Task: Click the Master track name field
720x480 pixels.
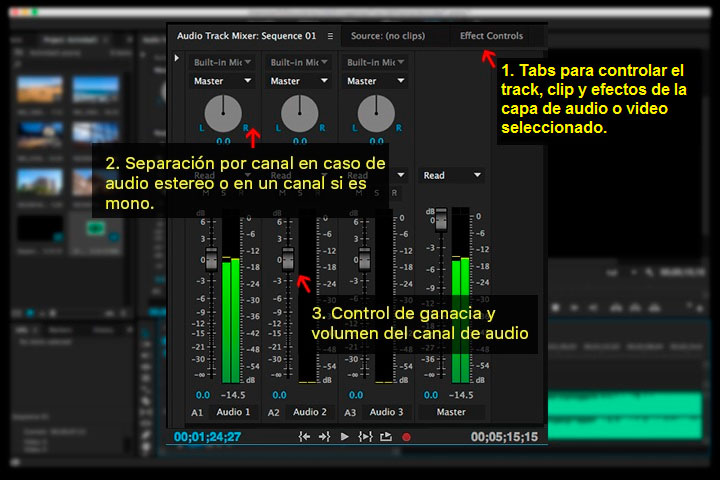Action: [x=451, y=412]
